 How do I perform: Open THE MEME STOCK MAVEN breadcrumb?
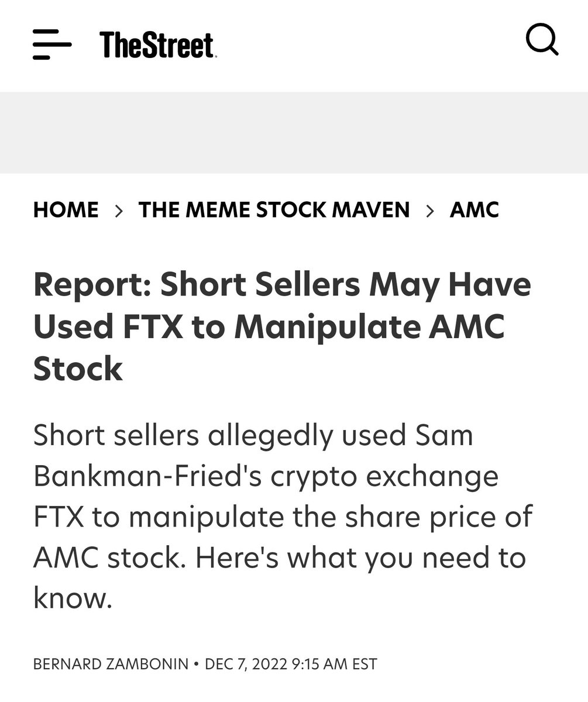274,210
